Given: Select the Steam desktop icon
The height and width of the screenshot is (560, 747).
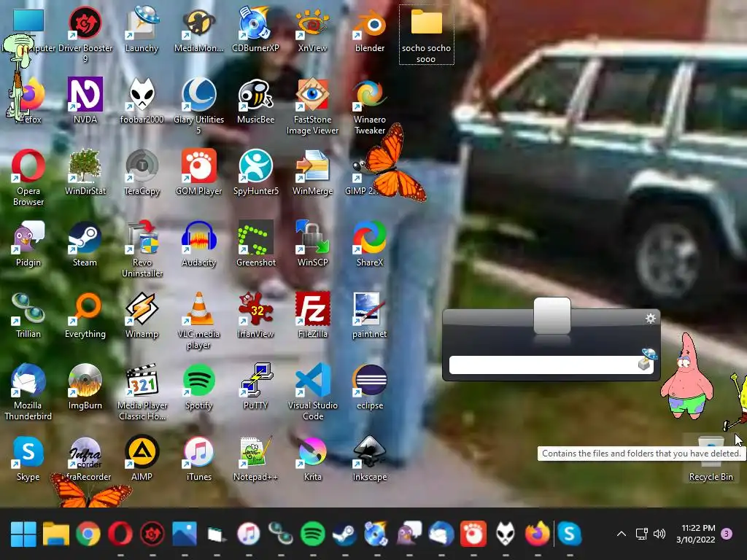Looking at the screenshot, I should tap(85, 244).
